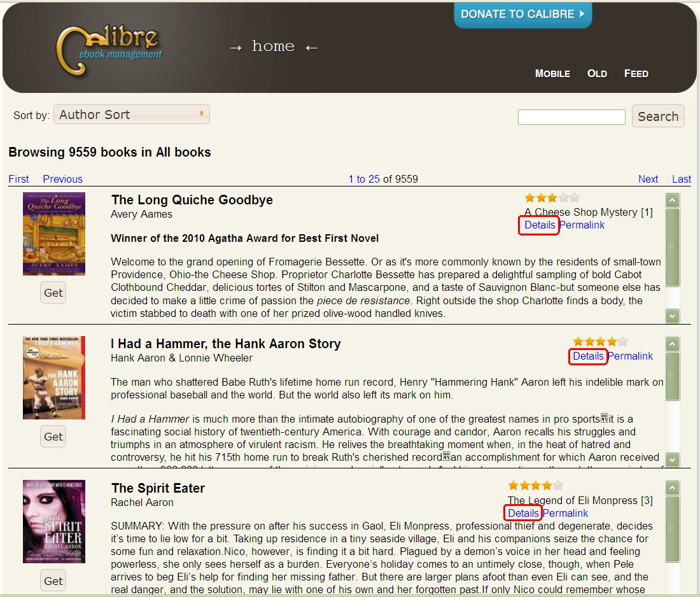Image resolution: width=700 pixels, height=597 pixels.
Task: Go to Next page of results
Action: [x=648, y=179]
